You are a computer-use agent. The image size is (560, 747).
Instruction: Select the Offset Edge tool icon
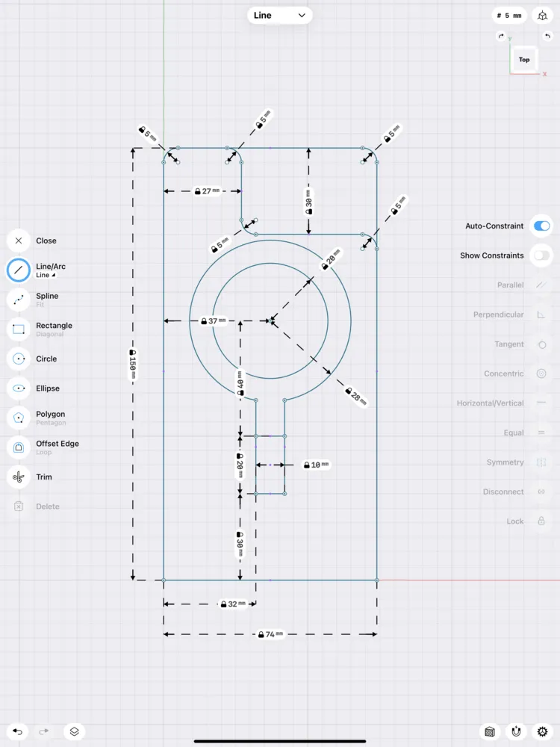coord(19,447)
